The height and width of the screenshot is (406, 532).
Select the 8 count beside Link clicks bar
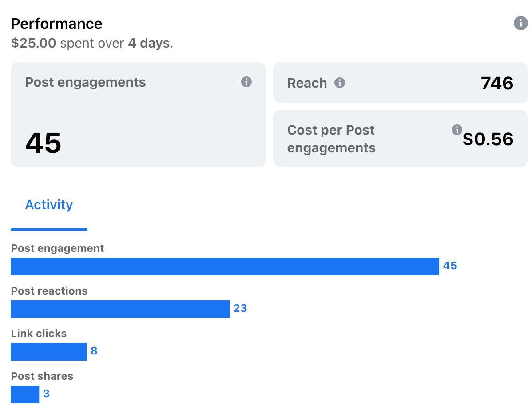[x=94, y=351]
